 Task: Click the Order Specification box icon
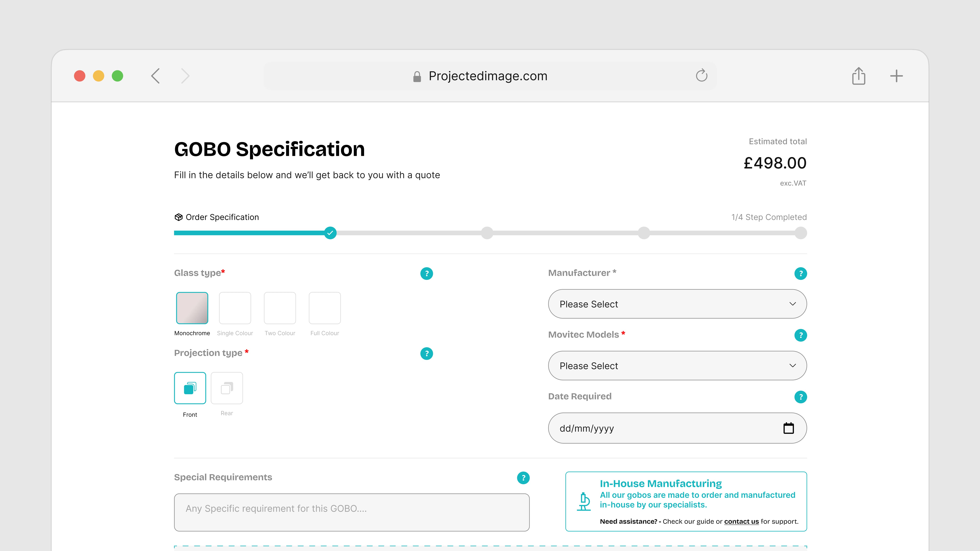coord(178,217)
